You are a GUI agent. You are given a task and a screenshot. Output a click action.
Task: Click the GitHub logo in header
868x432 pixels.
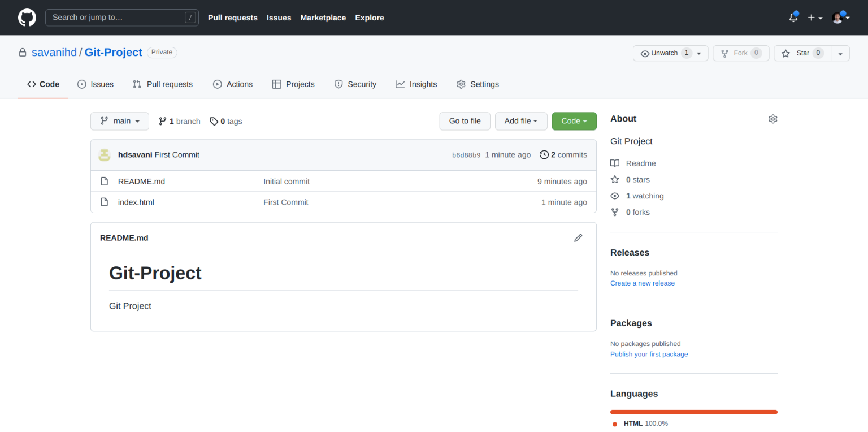coord(27,18)
